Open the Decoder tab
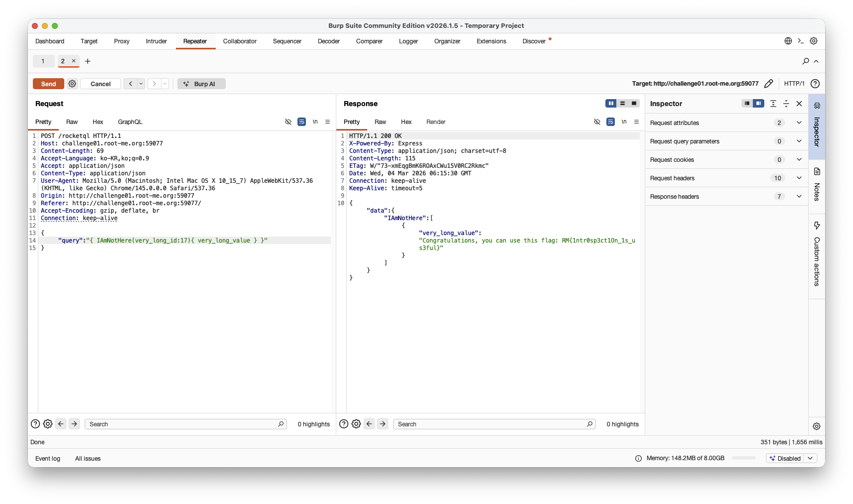 coord(329,41)
